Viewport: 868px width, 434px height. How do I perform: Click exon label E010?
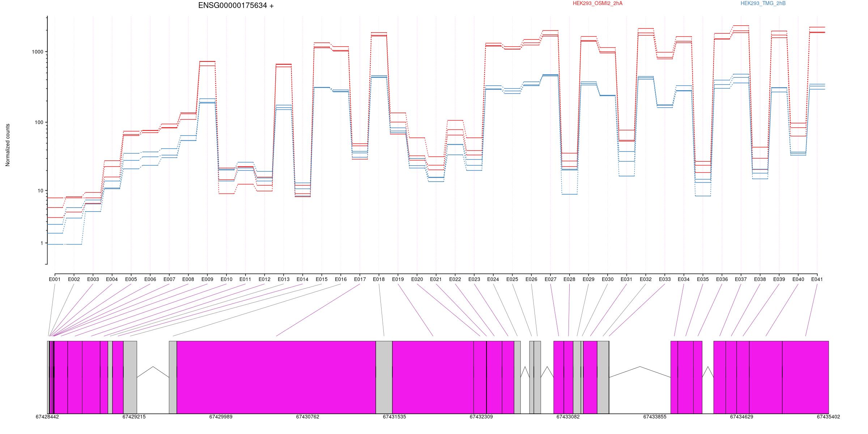[226, 279]
